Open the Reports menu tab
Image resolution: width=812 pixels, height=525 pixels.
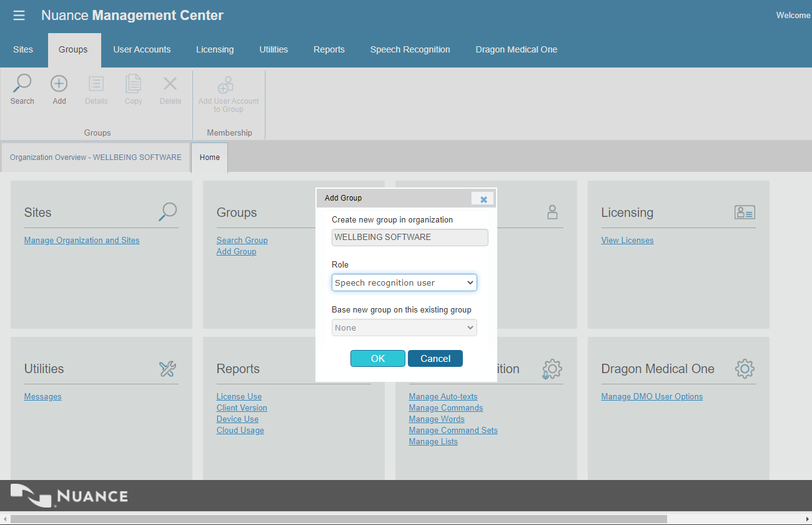329,49
